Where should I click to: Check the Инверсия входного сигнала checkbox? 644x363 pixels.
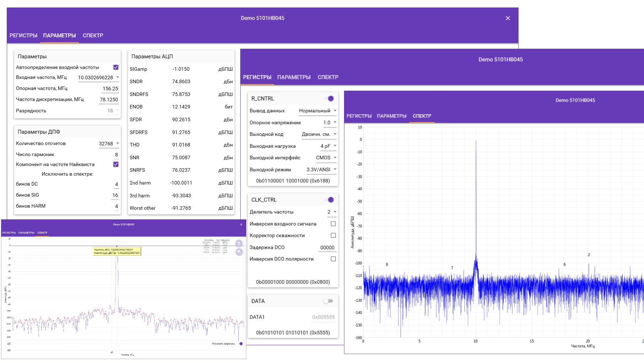click(x=333, y=224)
